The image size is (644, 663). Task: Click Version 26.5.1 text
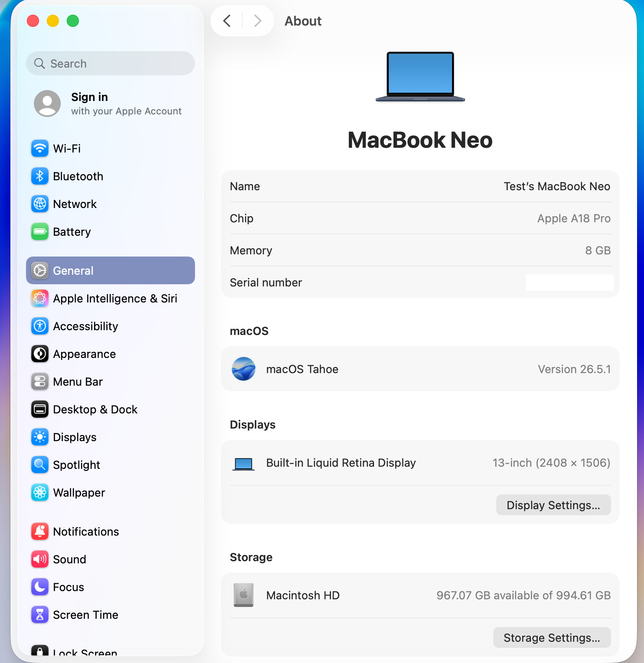click(x=574, y=369)
